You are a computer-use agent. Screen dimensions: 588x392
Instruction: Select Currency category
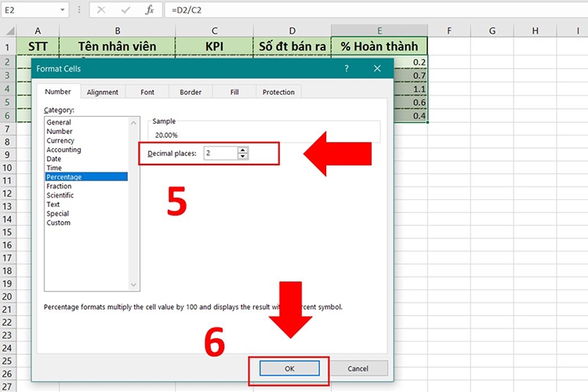point(86,140)
